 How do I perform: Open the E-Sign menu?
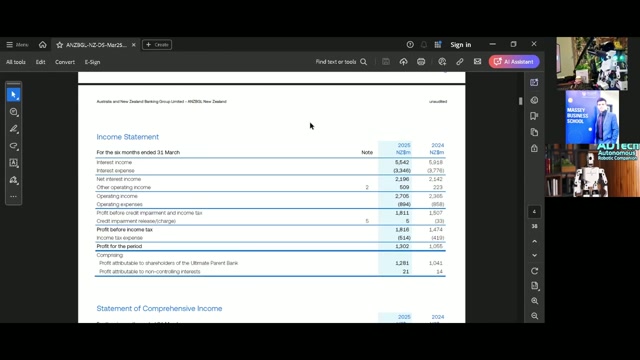(x=92, y=62)
